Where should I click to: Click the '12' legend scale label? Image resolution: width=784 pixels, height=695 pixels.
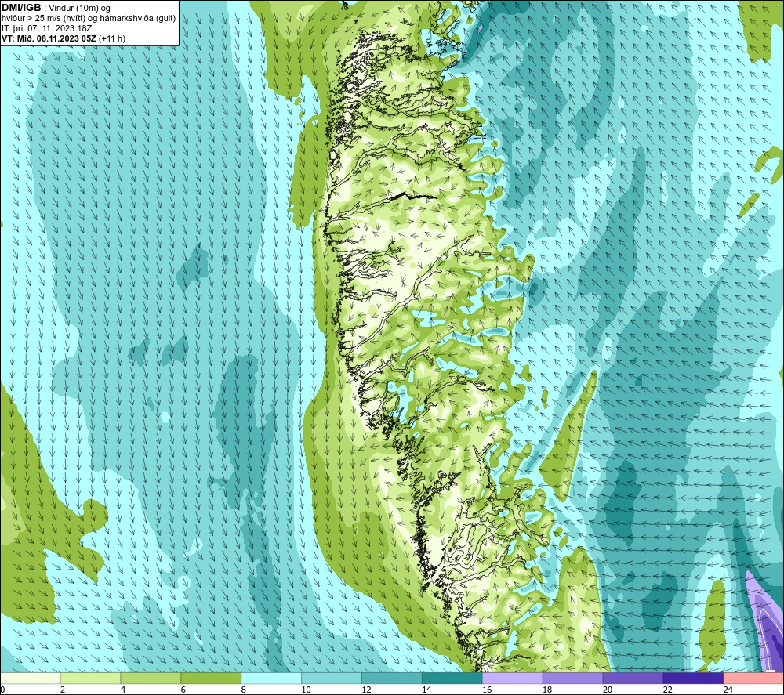pos(366,690)
